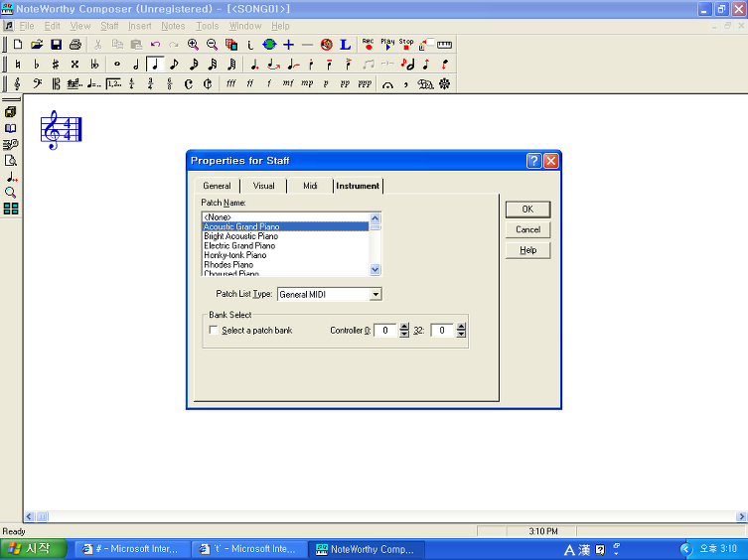Click the muted speaker icon
Viewport: 748px width, 560px height.
(x=326, y=45)
